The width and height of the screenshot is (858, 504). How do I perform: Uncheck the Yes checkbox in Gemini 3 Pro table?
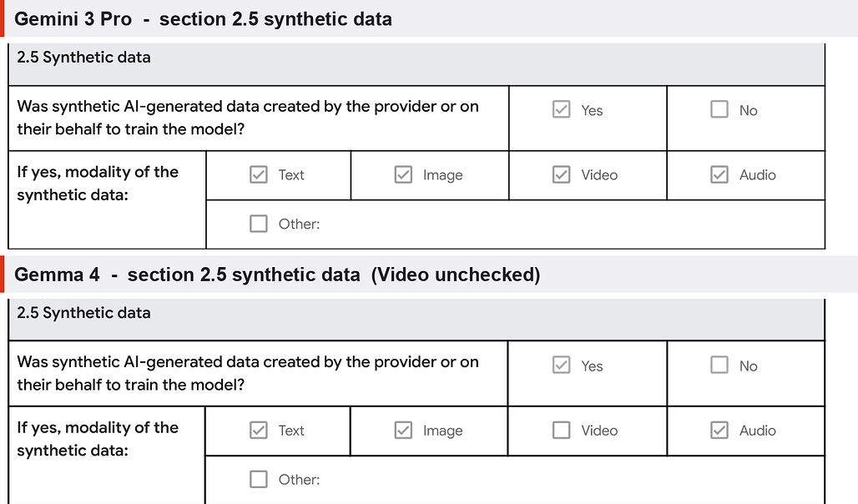click(x=561, y=109)
